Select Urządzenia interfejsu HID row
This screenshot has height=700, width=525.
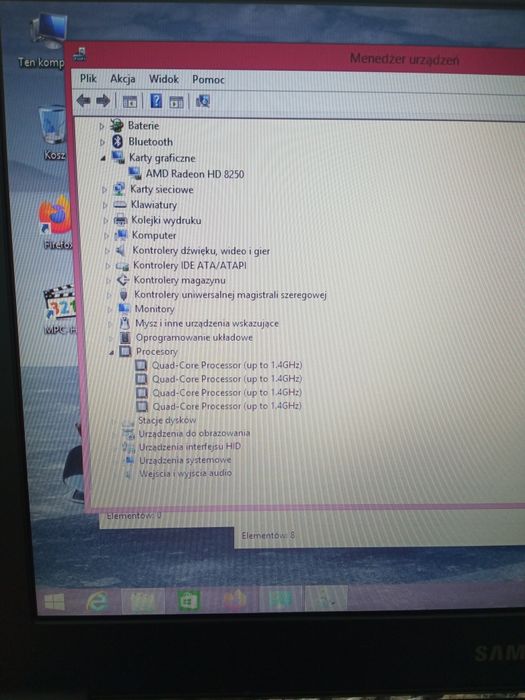click(190, 446)
